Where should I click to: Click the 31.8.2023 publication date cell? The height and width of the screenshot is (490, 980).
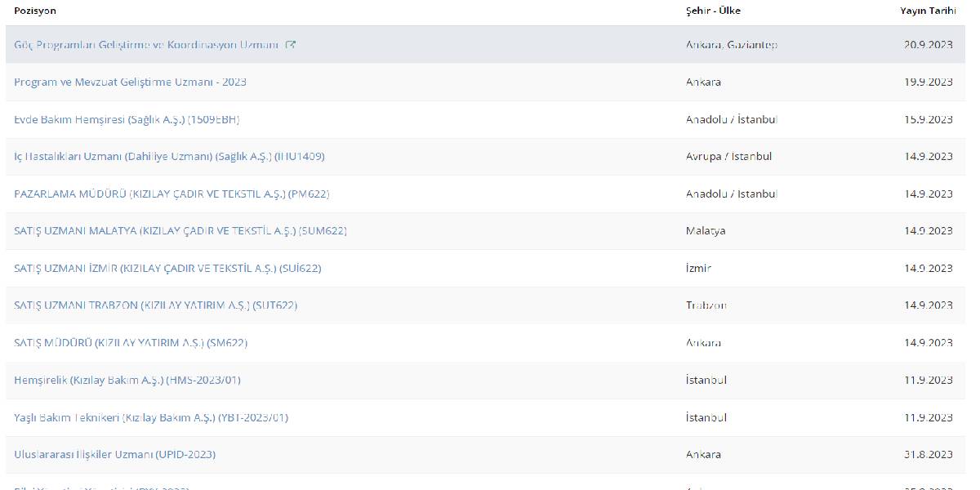coord(928,454)
